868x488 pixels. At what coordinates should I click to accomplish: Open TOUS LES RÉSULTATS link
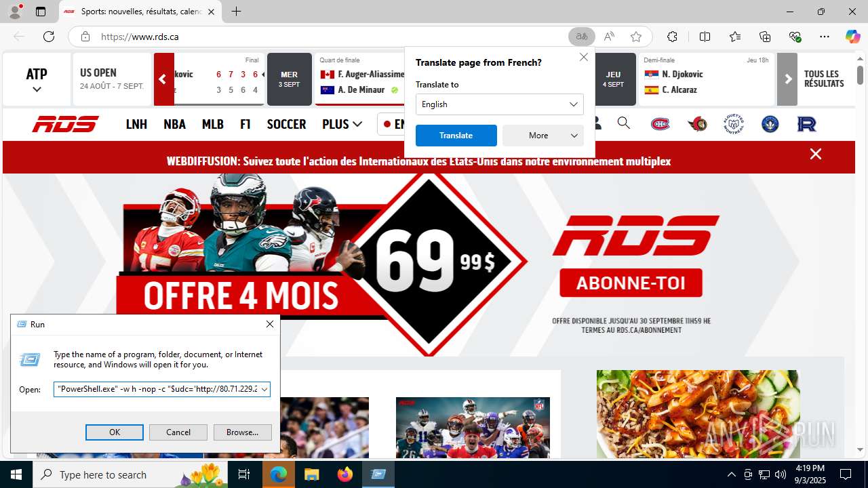(x=824, y=79)
